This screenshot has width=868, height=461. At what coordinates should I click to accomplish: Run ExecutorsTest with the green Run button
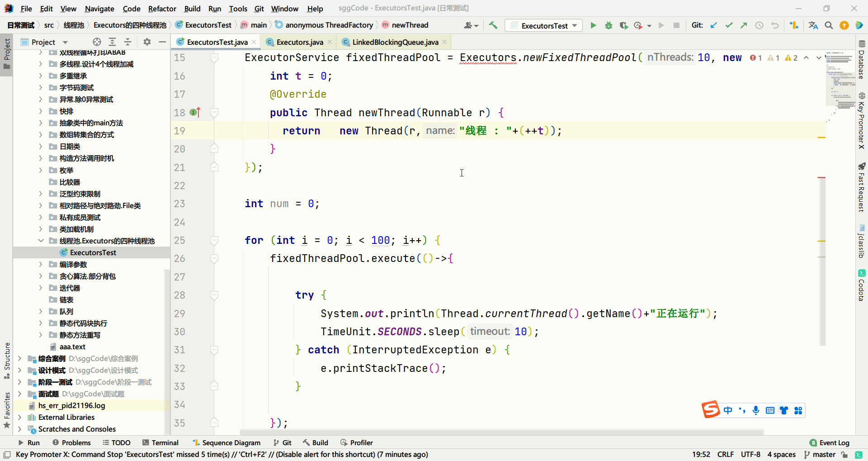[x=593, y=25]
